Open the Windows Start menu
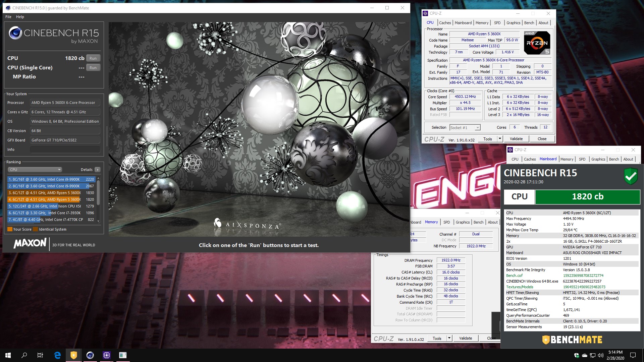 tap(8, 355)
